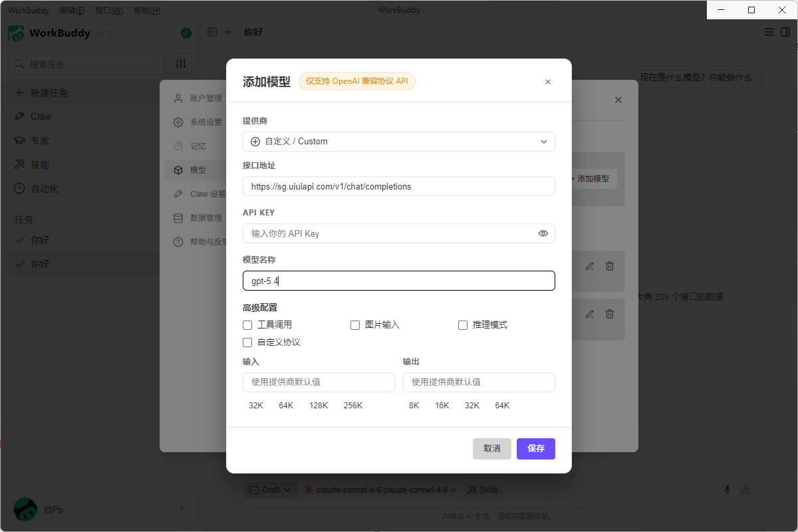Click the filter sliders icon beside search

point(181,64)
